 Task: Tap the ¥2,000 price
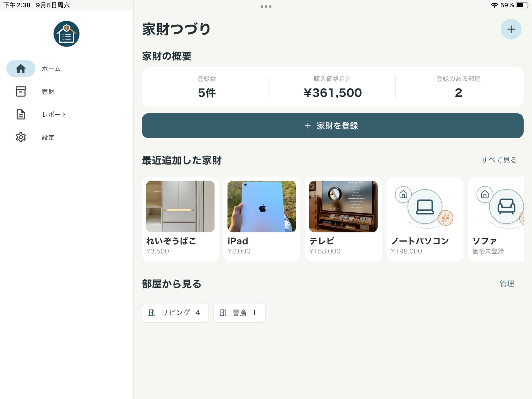pos(239,251)
